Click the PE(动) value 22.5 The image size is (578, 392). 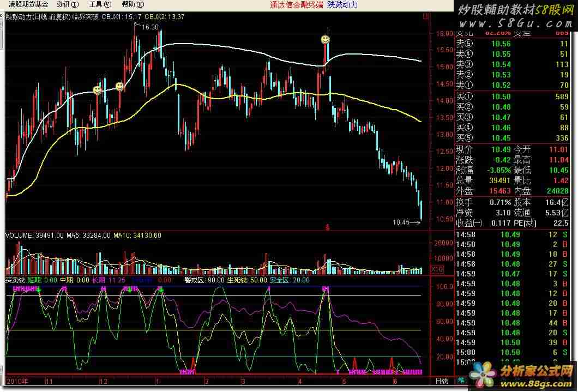(x=561, y=223)
